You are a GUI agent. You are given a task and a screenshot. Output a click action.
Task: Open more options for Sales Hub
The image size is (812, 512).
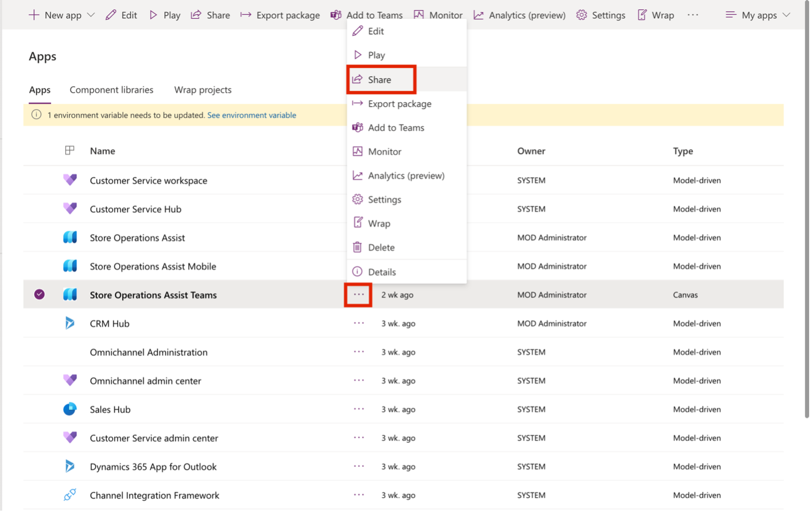click(x=358, y=409)
